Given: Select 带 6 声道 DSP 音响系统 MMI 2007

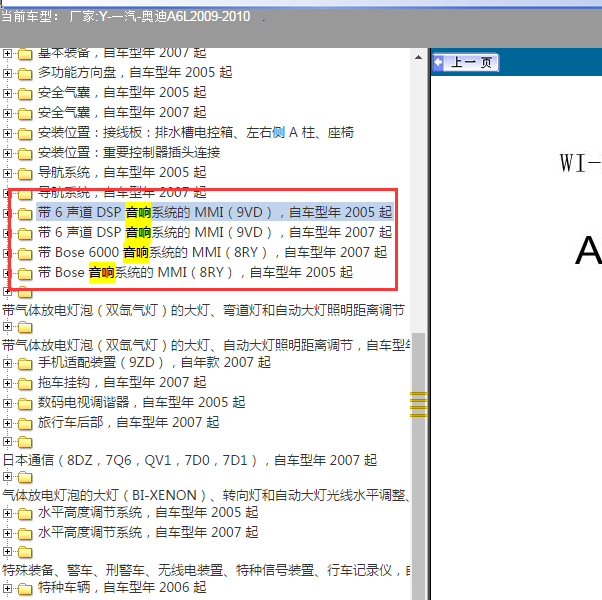Looking at the screenshot, I should click(215, 233).
